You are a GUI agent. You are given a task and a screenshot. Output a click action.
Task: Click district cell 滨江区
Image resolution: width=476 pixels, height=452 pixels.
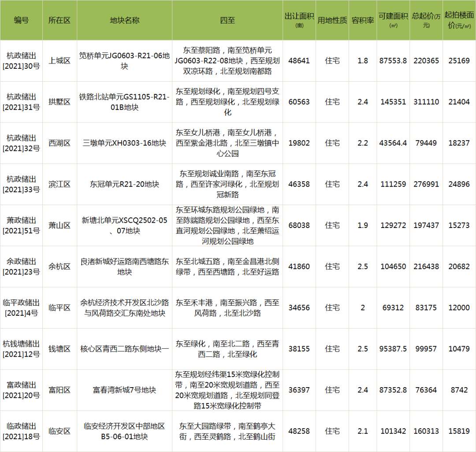point(59,184)
